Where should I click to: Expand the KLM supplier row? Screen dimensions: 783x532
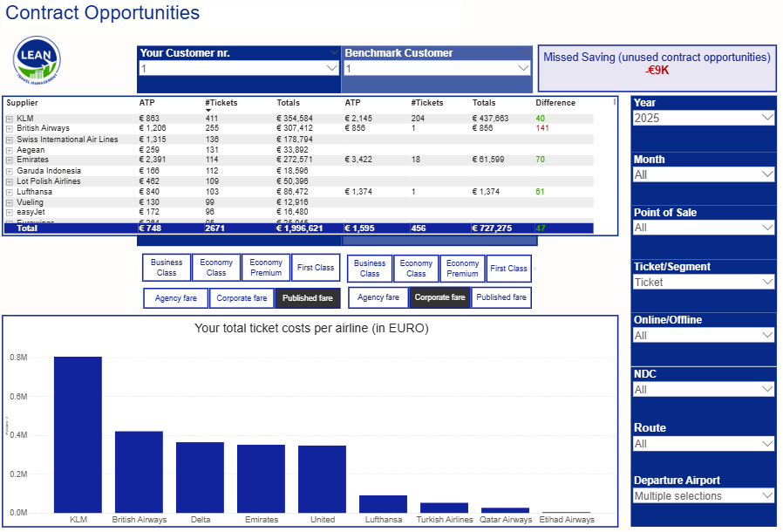click(9, 119)
